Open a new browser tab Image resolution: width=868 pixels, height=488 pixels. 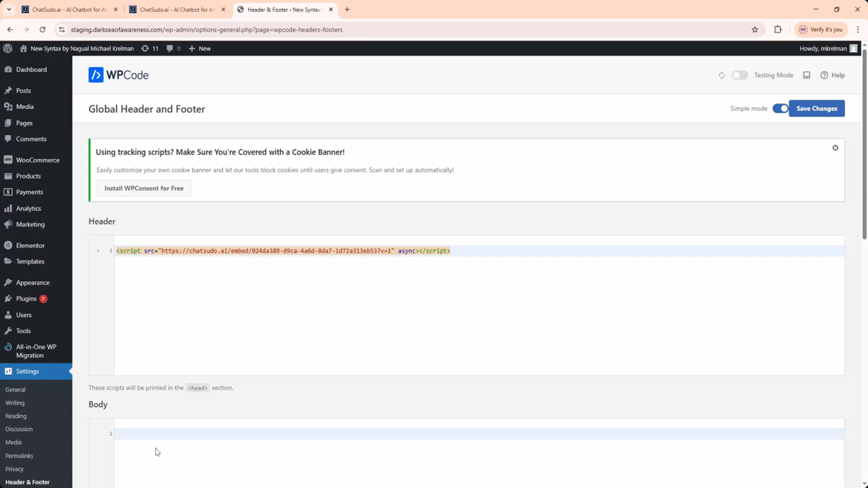[347, 9]
